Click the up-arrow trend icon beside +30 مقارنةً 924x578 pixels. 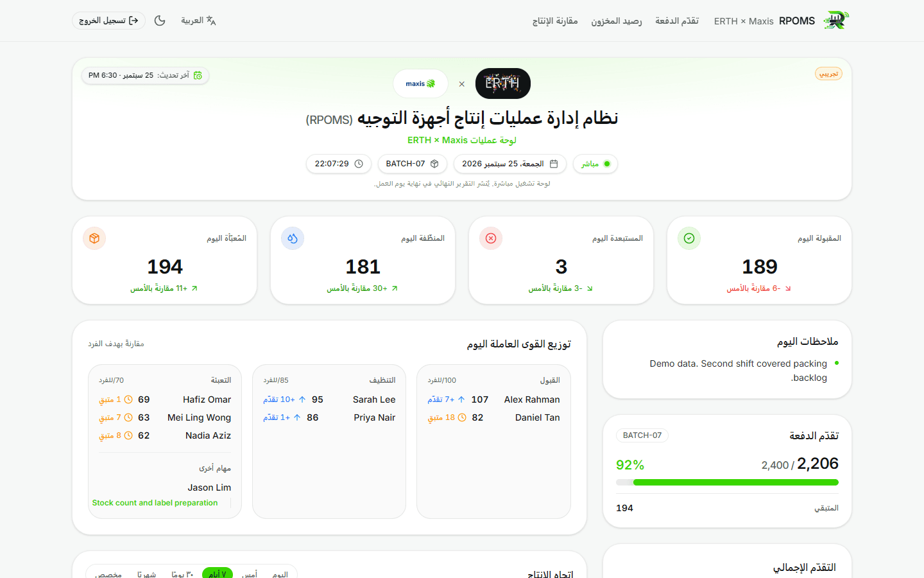(x=395, y=288)
